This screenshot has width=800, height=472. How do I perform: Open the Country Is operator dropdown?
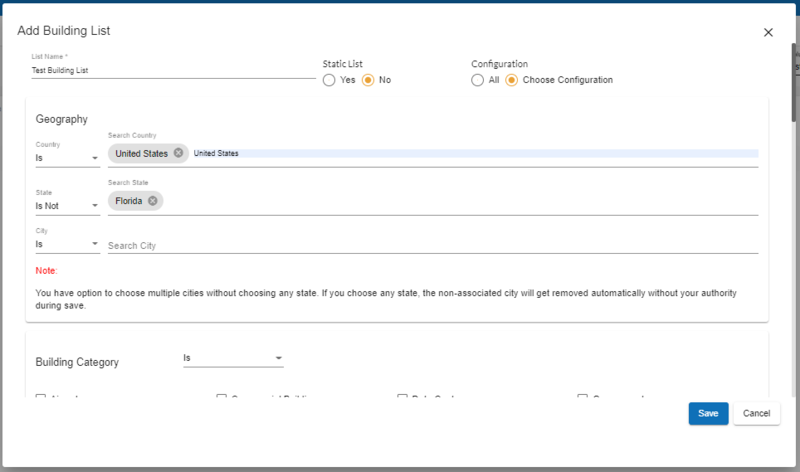67,158
